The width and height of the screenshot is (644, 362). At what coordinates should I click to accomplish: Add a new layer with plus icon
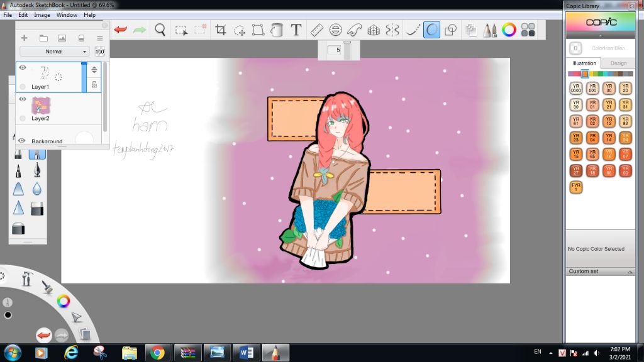(x=25, y=38)
